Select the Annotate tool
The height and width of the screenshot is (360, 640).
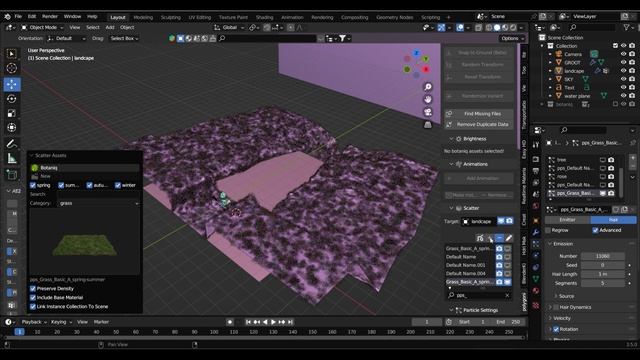[12, 144]
